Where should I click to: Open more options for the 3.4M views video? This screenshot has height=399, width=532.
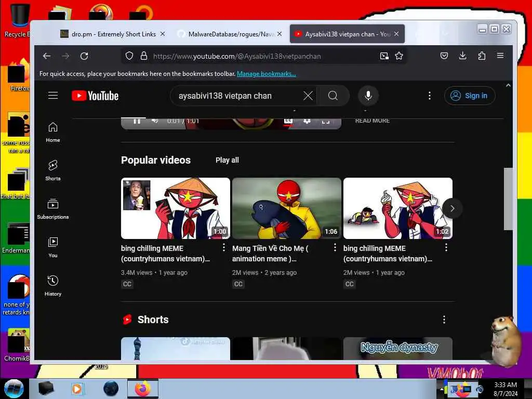(223, 248)
